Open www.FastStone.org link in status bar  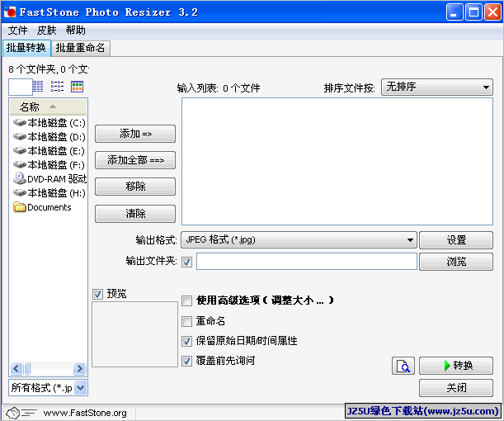(85, 413)
